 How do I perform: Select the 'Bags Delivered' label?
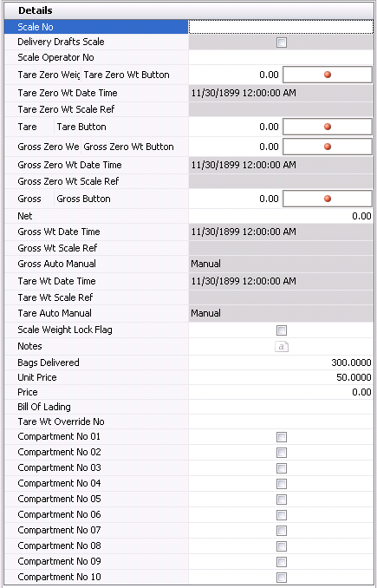click(x=49, y=363)
